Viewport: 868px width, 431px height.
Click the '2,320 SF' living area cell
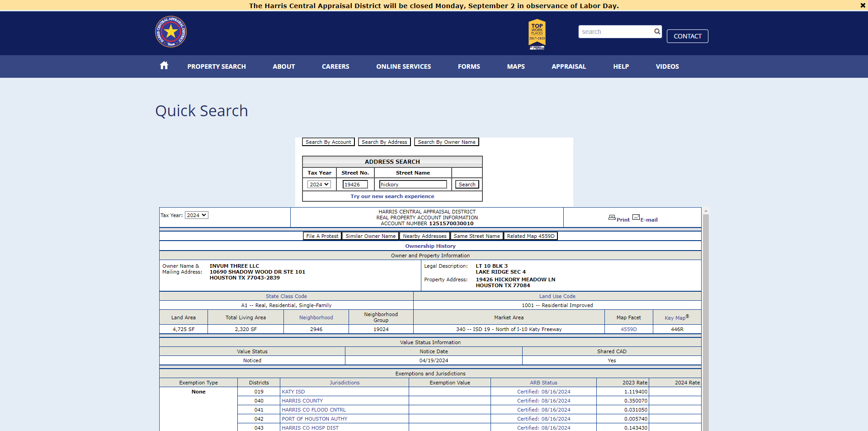pyautogui.click(x=245, y=329)
